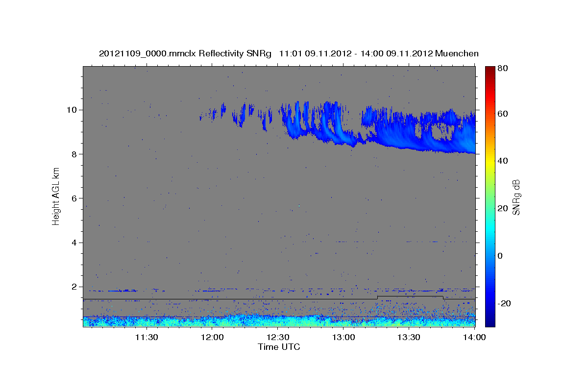The width and height of the screenshot is (588, 392).
Task: Click the 'Muenchen' location label in the title
Action: click(457, 54)
